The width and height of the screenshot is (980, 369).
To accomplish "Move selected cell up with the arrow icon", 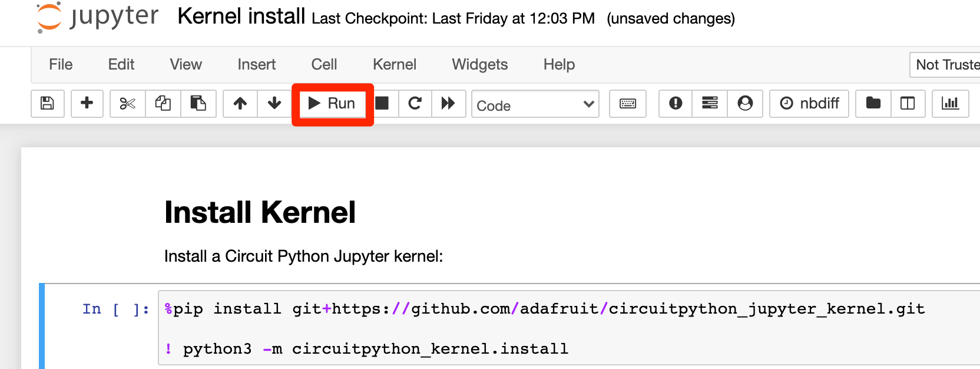I will pos(240,104).
